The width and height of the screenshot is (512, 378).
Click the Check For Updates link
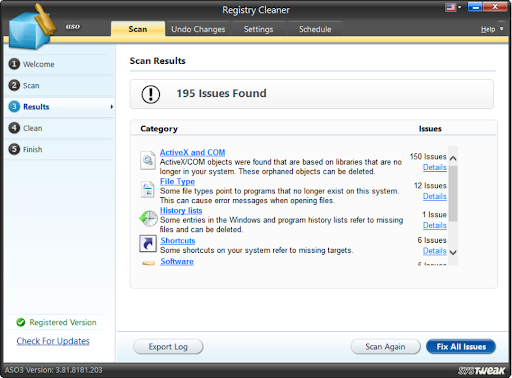(x=53, y=341)
